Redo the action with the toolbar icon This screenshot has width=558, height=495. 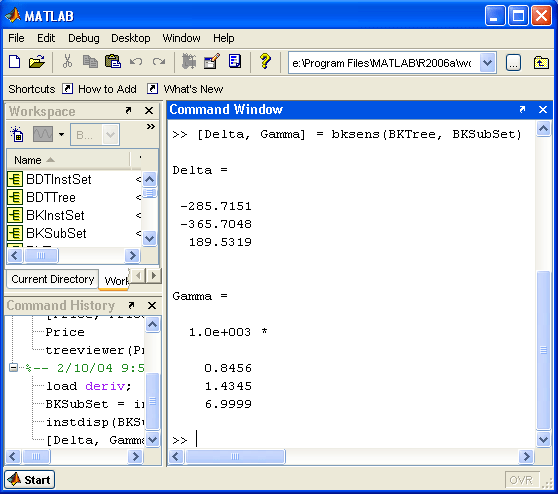click(x=159, y=62)
